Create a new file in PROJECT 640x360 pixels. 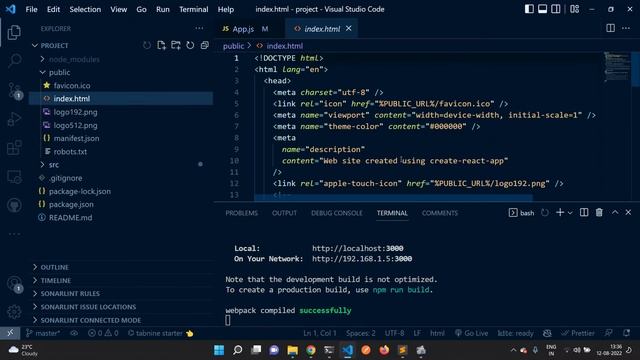[161, 45]
